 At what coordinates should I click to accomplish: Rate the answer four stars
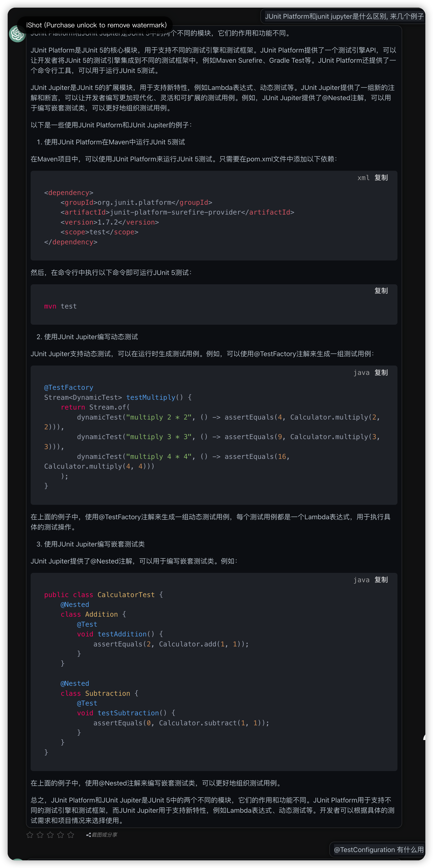60,835
